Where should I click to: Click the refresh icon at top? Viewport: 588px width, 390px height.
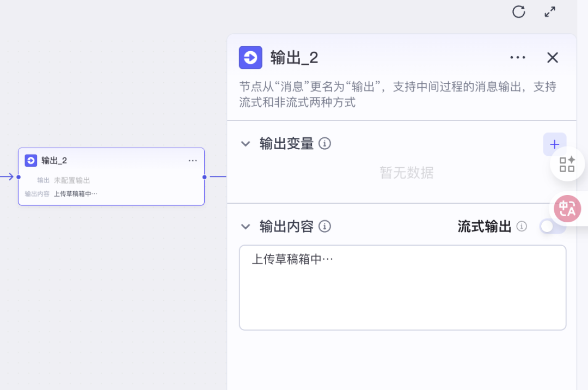[x=518, y=11]
